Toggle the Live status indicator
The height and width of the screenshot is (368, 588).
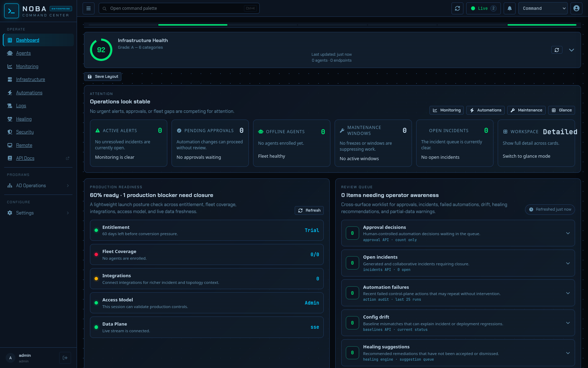click(x=483, y=8)
